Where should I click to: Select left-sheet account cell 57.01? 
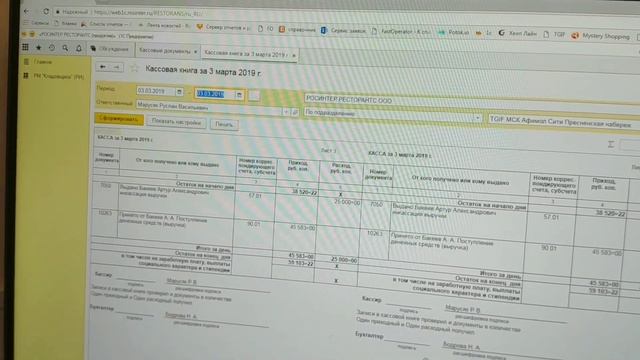pos(255,196)
